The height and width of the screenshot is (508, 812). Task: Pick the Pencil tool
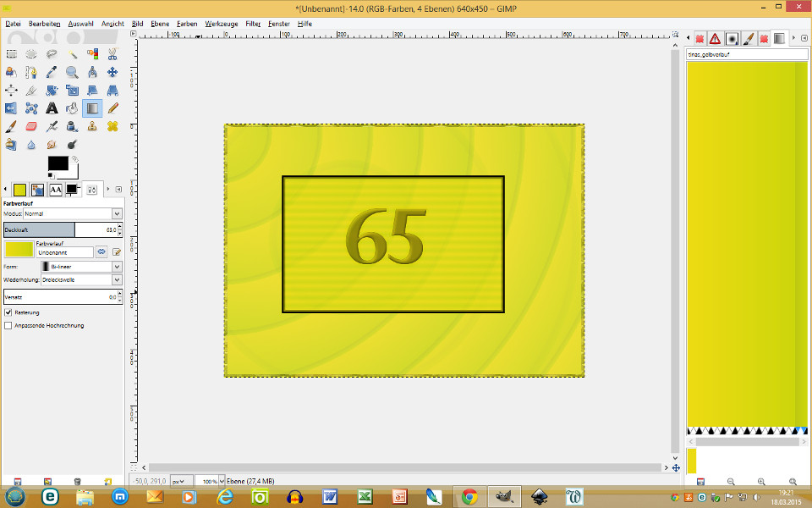coord(112,108)
